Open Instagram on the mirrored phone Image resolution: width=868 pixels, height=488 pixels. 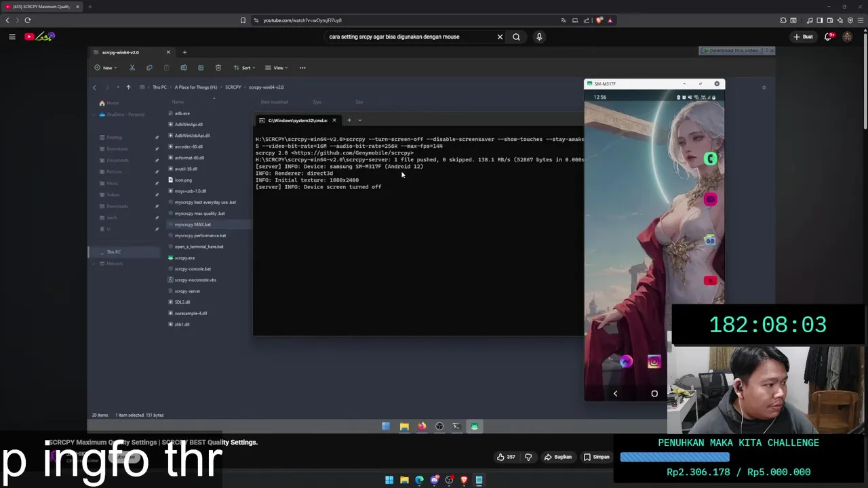[654, 362]
